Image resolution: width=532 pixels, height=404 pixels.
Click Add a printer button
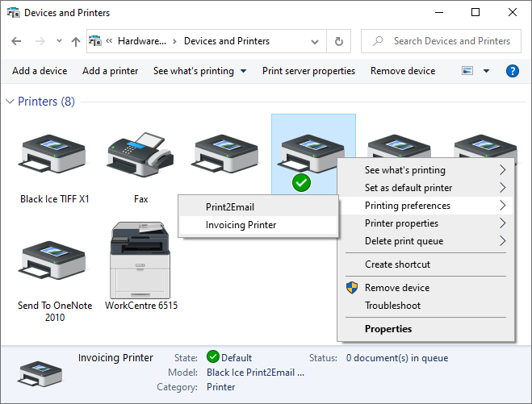[110, 71]
